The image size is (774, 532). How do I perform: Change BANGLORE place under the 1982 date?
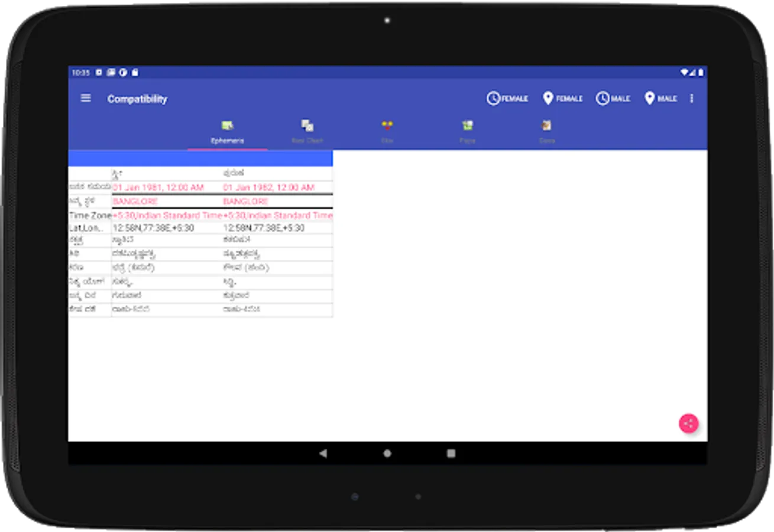pos(246,202)
